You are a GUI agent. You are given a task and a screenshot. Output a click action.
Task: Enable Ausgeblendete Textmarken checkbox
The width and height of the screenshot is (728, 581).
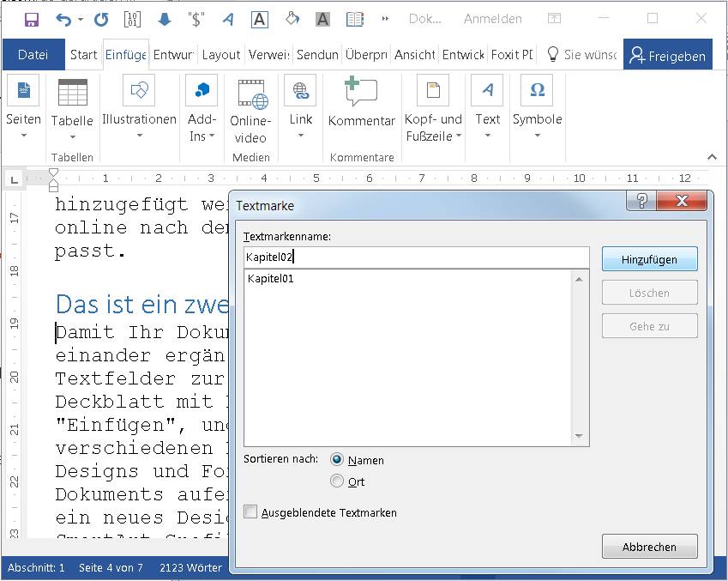pos(251,512)
